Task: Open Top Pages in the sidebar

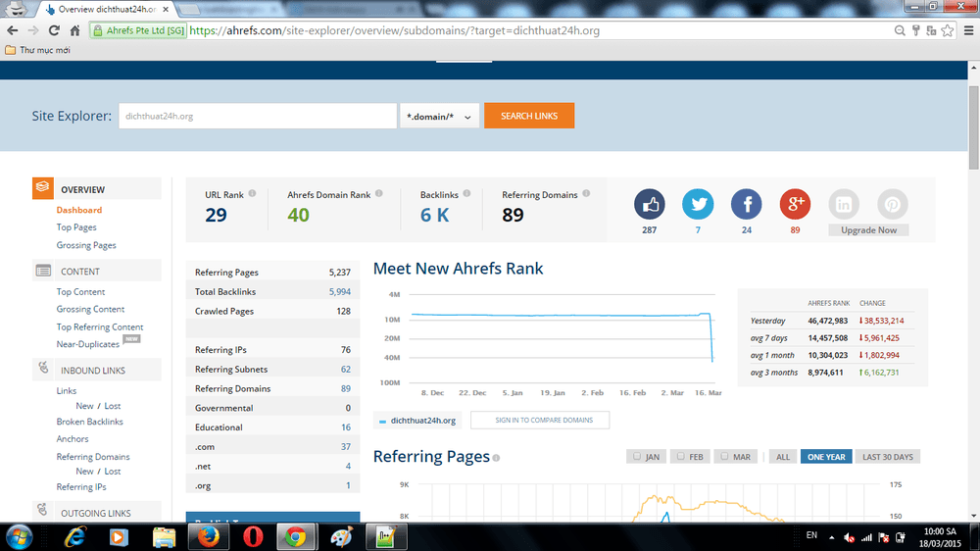Action: coord(76,227)
